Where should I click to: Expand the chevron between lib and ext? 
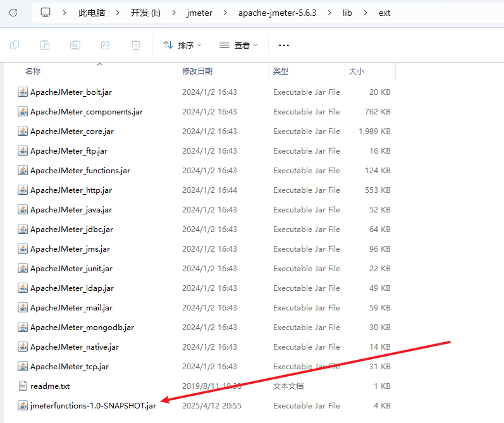click(366, 13)
